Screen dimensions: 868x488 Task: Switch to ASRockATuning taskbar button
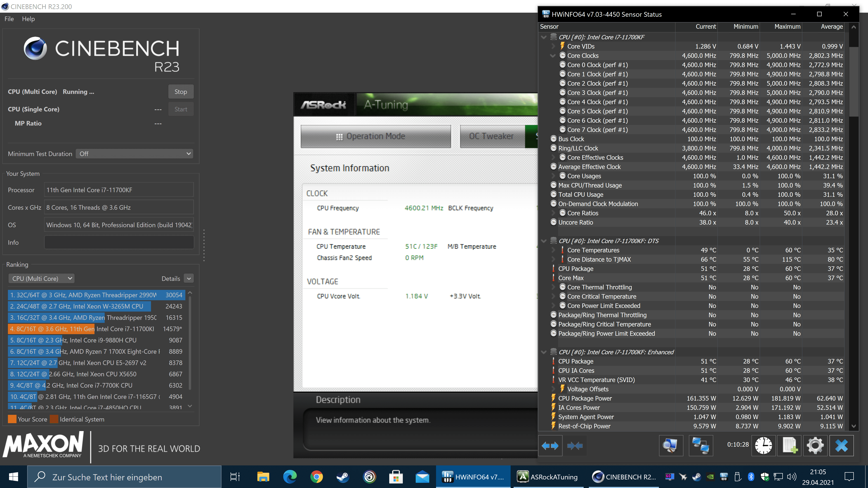548,477
